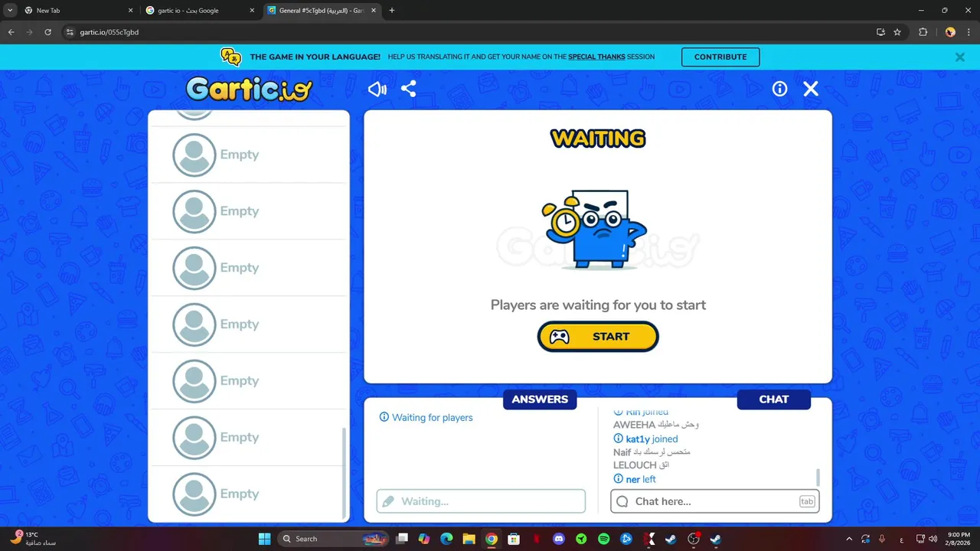Open Copilot from the taskbar
This screenshot has height=551, width=980.
[424, 539]
